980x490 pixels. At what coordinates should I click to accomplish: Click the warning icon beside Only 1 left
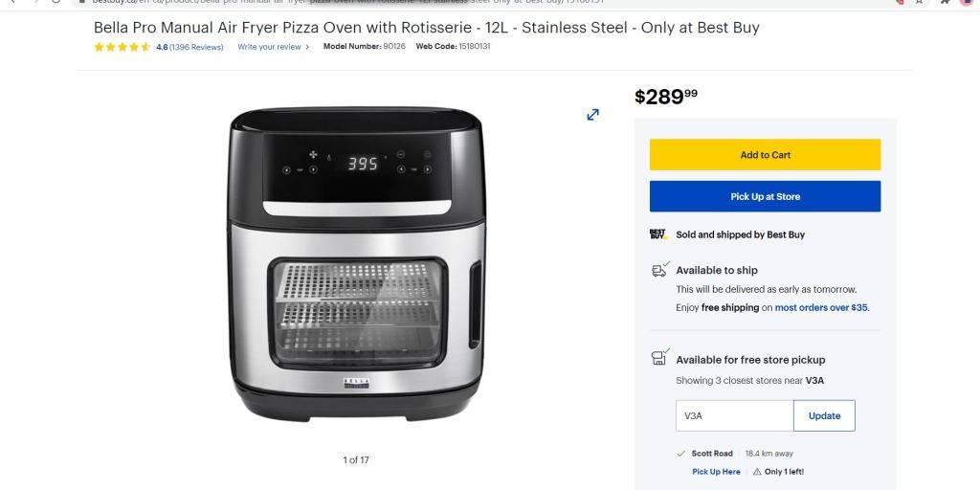(757, 472)
